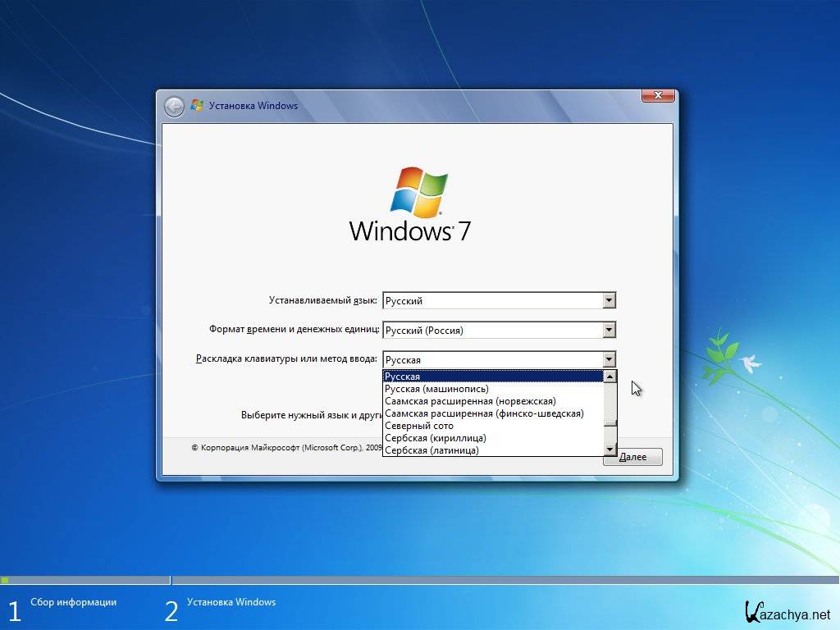Click the list's scroll up arrow
The image size is (840, 630).
[609, 377]
